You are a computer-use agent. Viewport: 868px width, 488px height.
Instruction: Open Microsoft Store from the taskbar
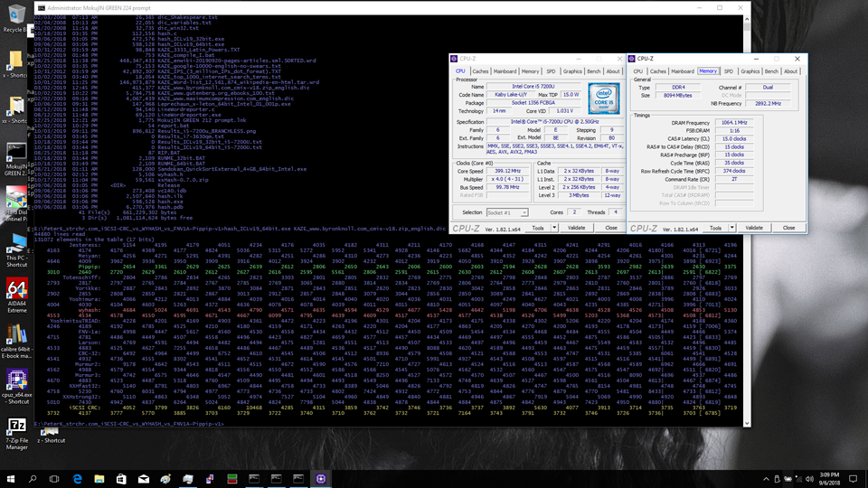pyautogui.click(x=121, y=479)
